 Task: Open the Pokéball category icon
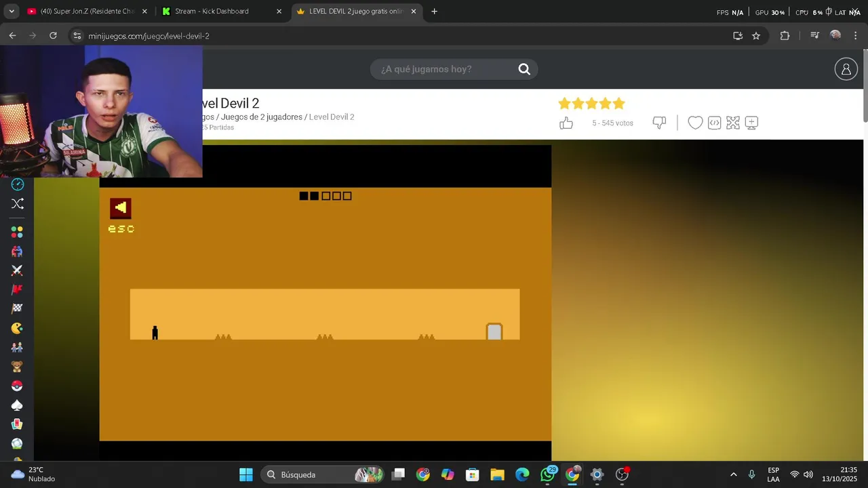click(x=18, y=386)
